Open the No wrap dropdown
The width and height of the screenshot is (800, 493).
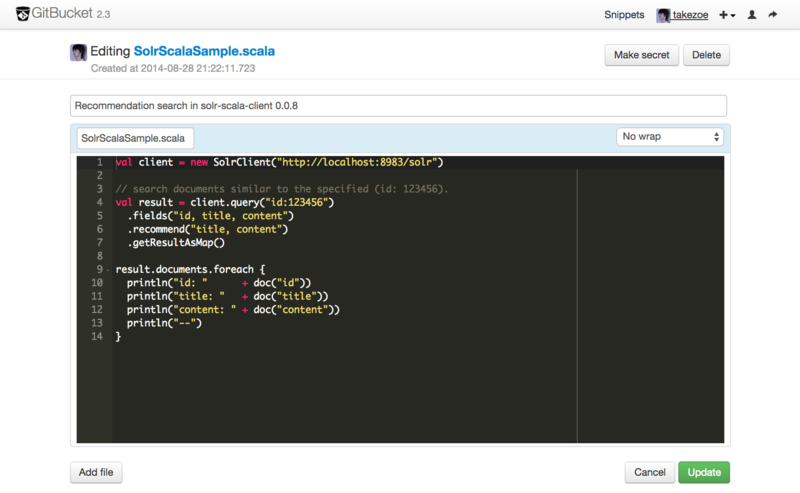[x=670, y=137]
